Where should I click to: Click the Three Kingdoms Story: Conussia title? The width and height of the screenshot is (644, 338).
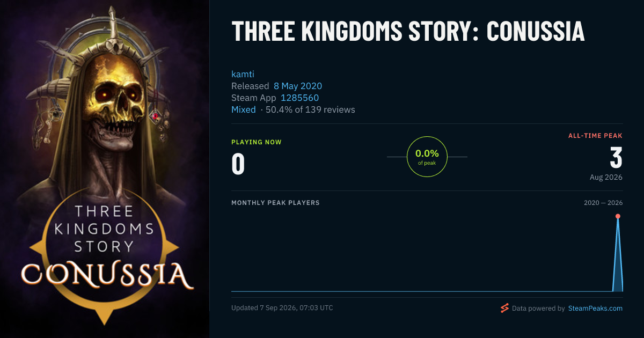pyautogui.click(x=408, y=32)
